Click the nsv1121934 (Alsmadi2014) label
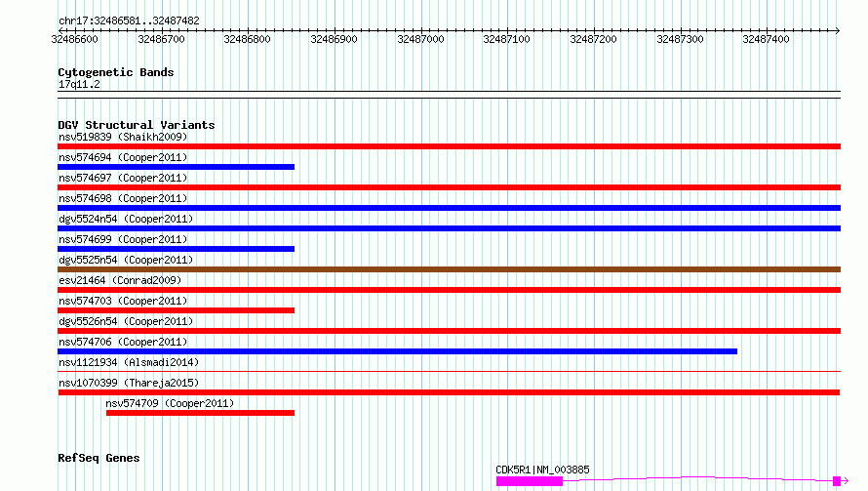The width and height of the screenshot is (868, 491). 129,362
